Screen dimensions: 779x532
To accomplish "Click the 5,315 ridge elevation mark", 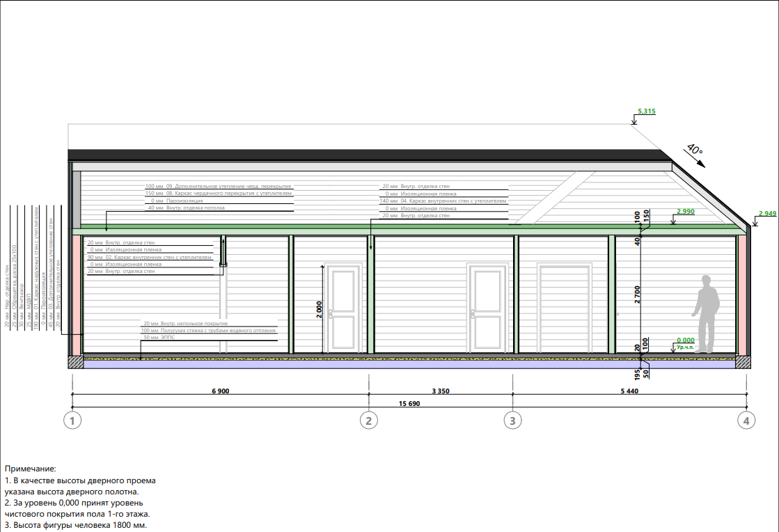I will point(647,111).
